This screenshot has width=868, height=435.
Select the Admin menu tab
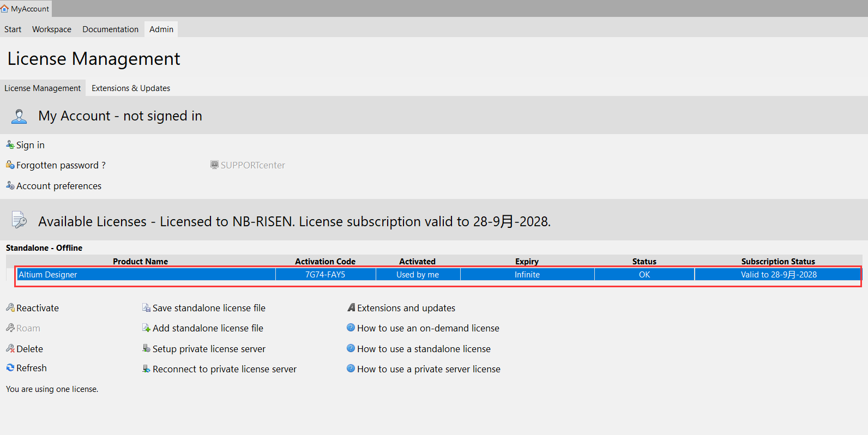(x=161, y=29)
